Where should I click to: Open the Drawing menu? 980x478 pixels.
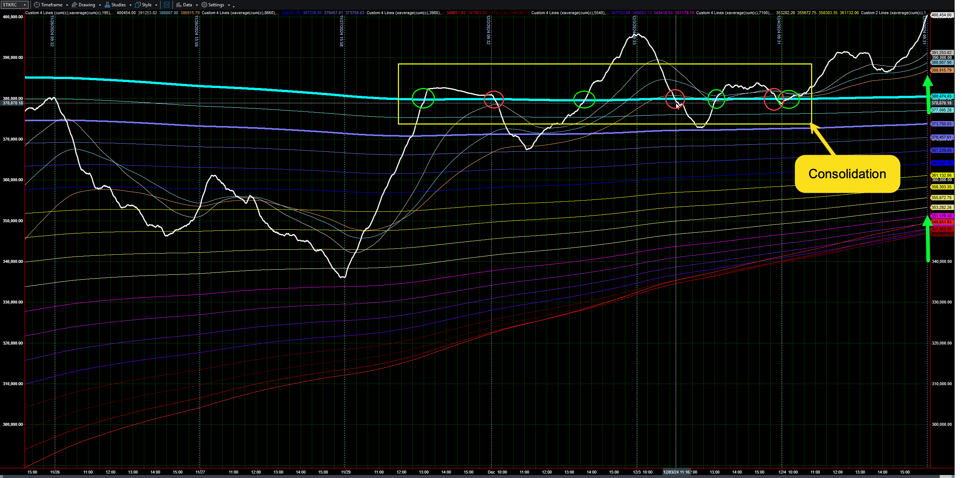coord(87,5)
